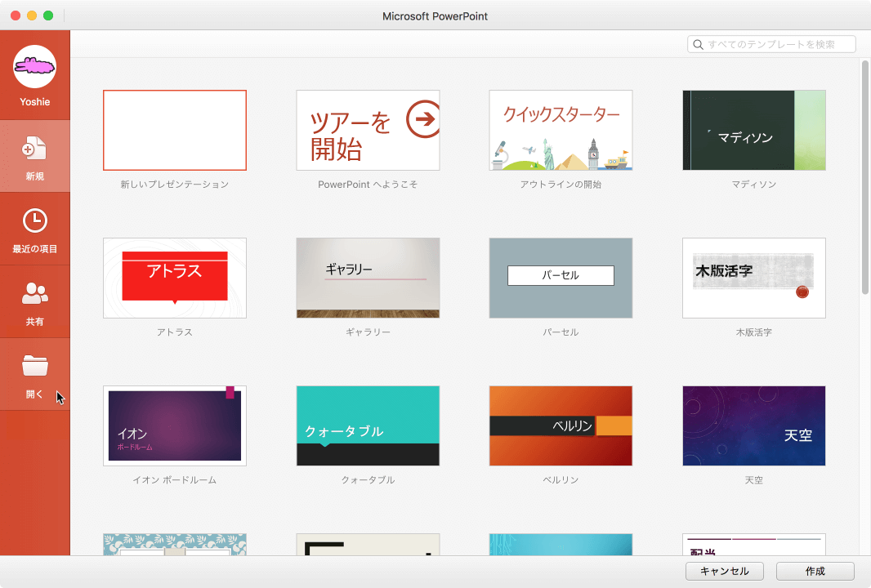Pick the パーセル template thumbnail
This screenshot has height=588, width=871.
561,278
